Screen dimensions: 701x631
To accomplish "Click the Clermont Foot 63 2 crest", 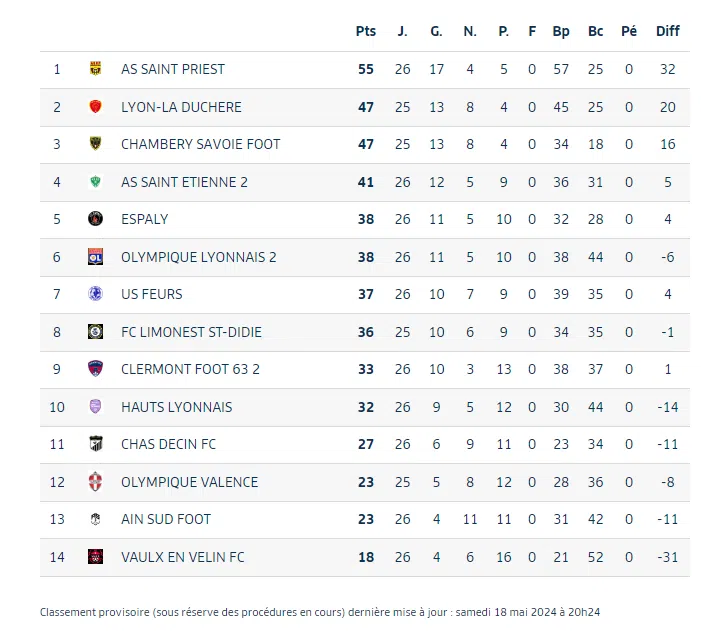I will coord(96,369).
